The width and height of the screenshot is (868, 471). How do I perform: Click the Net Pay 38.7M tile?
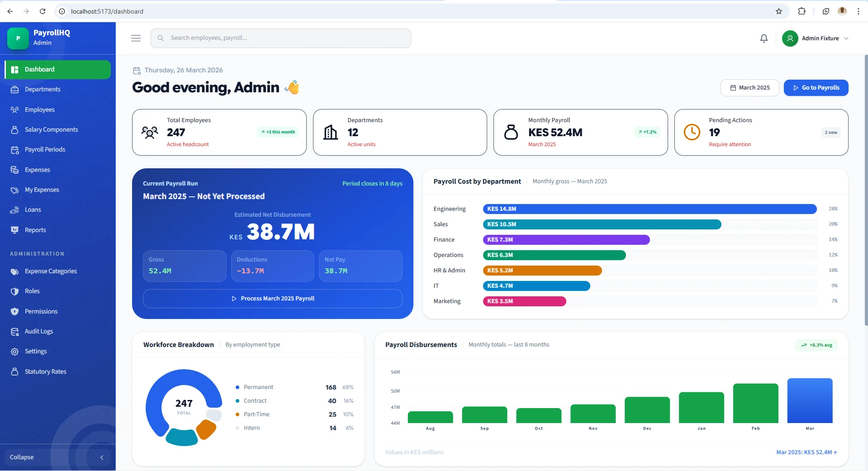click(x=360, y=266)
